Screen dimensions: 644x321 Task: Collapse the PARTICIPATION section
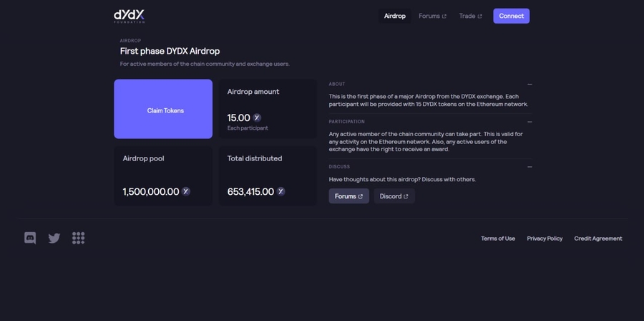pos(530,122)
